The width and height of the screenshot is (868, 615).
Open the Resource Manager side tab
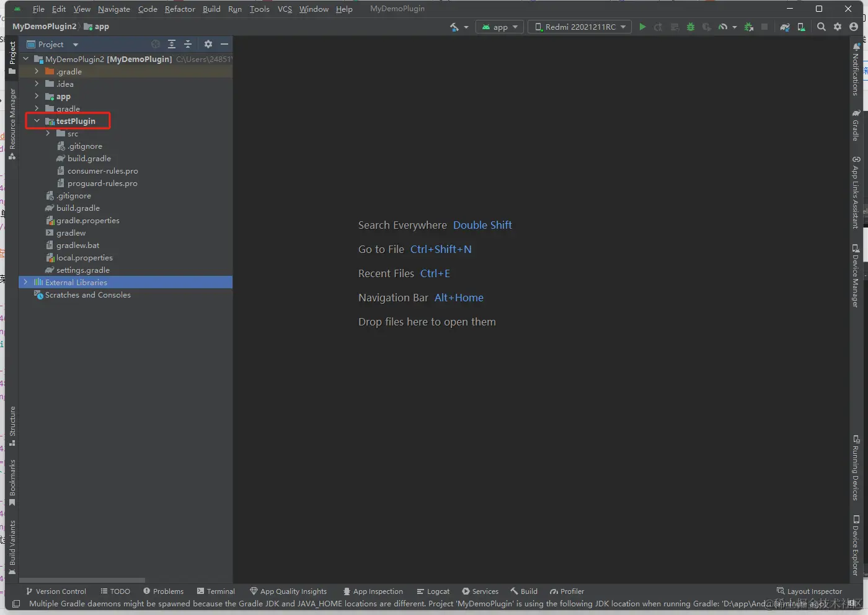click(x=12, y=124)
